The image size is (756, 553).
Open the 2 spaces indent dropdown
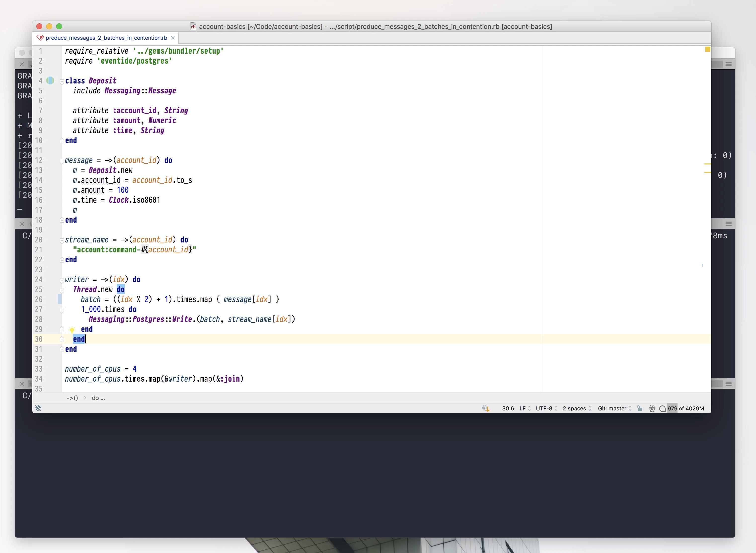pos(577,408)
